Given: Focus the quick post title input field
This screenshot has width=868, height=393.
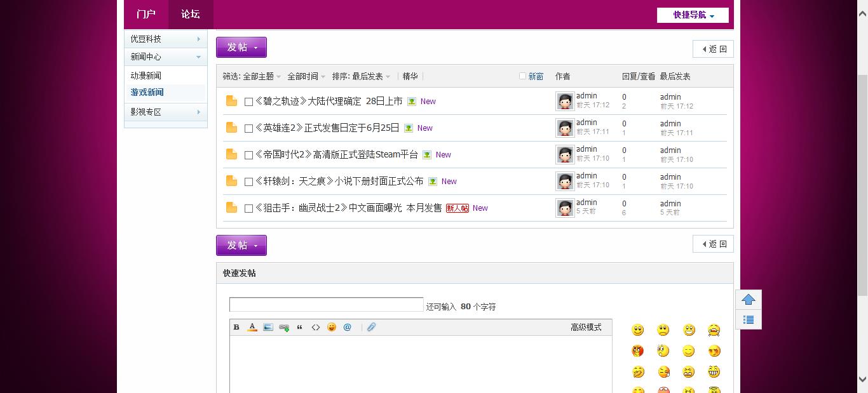Looking at the screenshot, I should (326, 305).
